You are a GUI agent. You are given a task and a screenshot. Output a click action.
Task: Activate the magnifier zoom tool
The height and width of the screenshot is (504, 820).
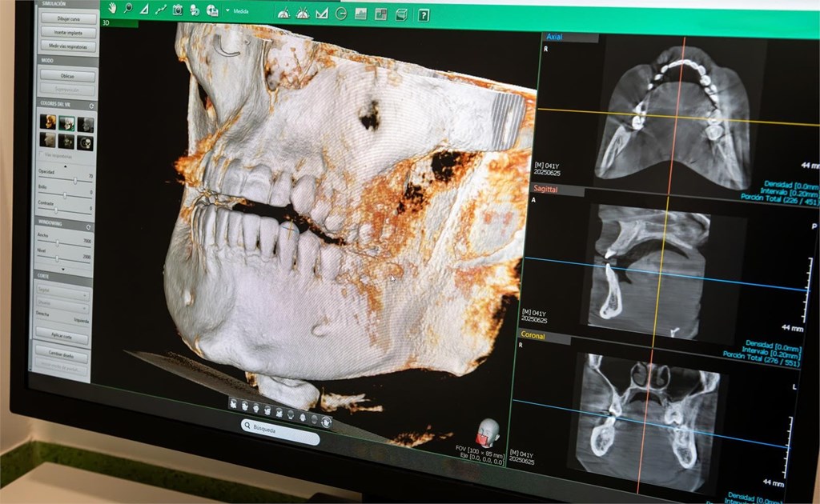coord(128,8)
